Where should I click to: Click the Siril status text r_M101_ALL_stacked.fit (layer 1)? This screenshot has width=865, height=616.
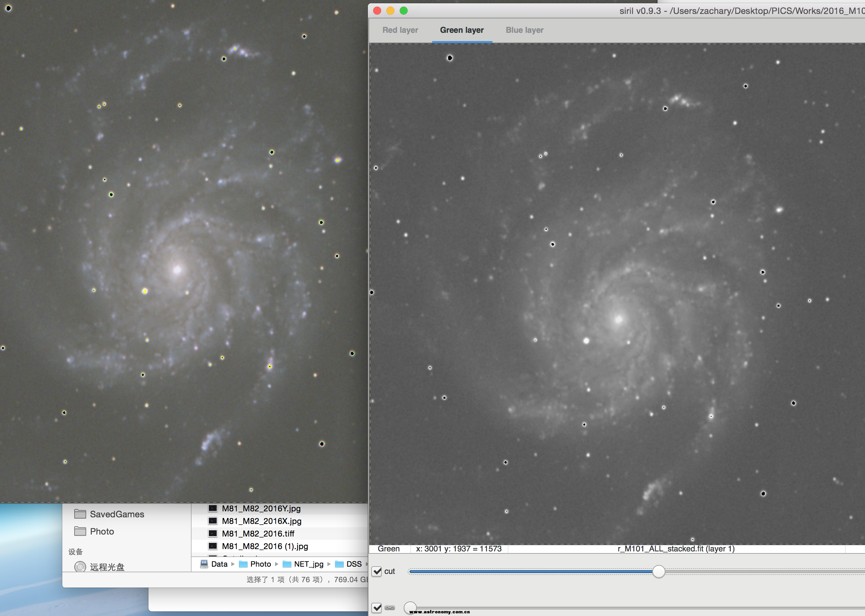(676, 549)
